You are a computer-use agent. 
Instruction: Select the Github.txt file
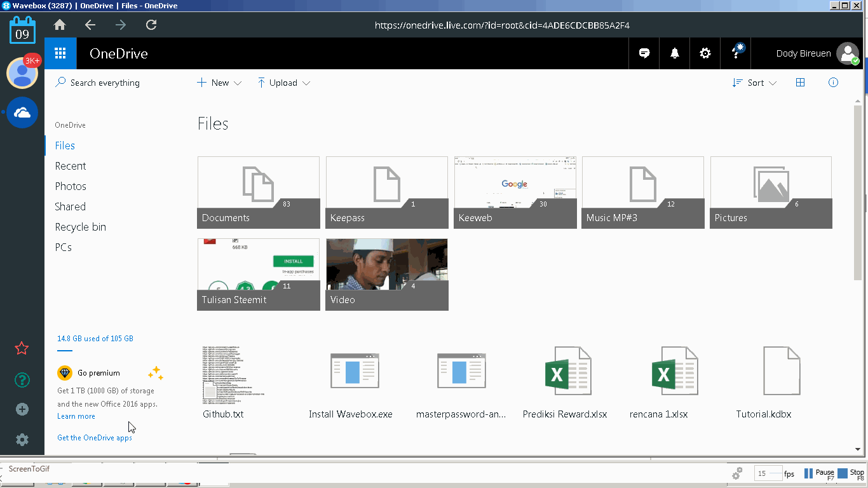[x=234, y=383]
